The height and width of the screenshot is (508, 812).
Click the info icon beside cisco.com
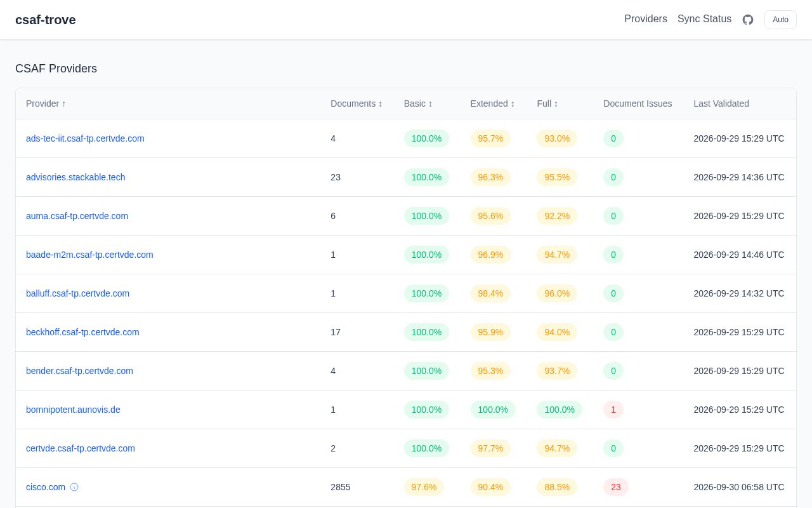74,487
